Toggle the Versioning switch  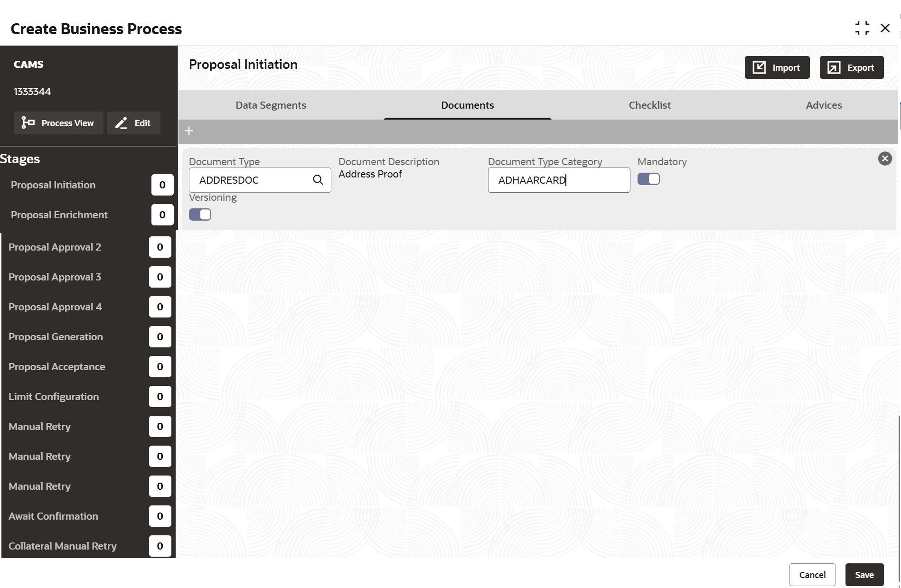pyautogui.click(x=200, y=215)
